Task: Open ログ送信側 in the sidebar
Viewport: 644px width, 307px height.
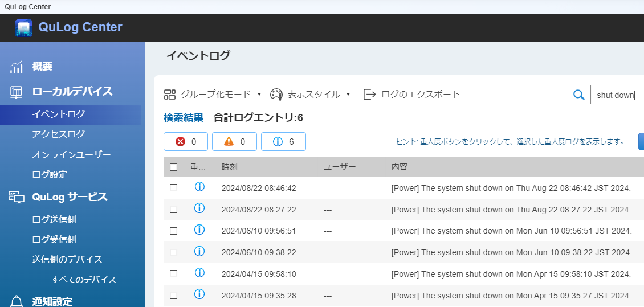Action: [54, 220]
